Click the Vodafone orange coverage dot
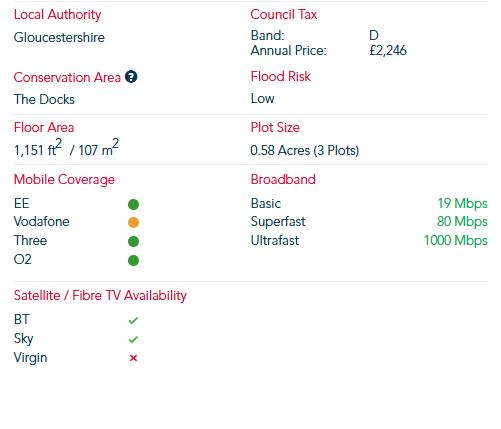 pos(133,222)
